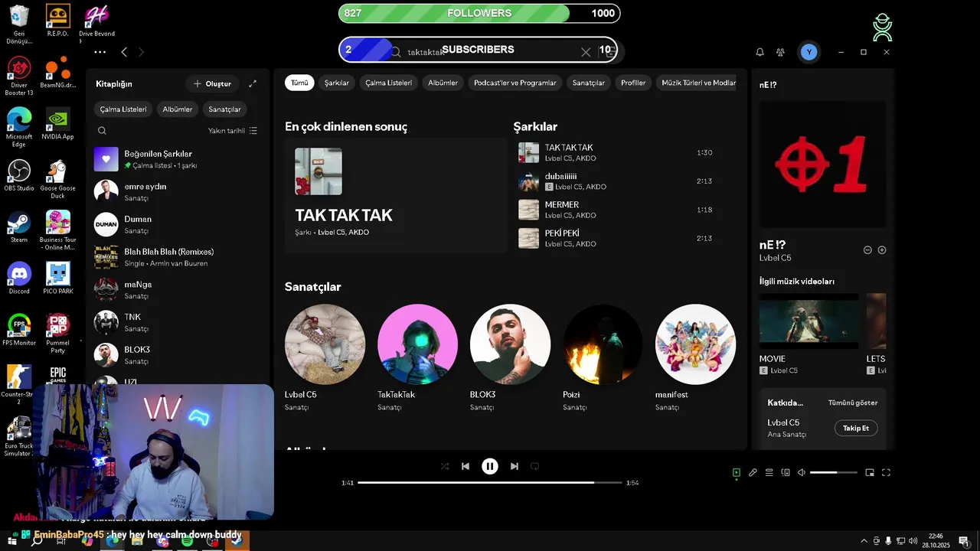The height and width of the screenshot is (551, 980).
Task: Seek within the song progress bar
Action: pos(490,483)
